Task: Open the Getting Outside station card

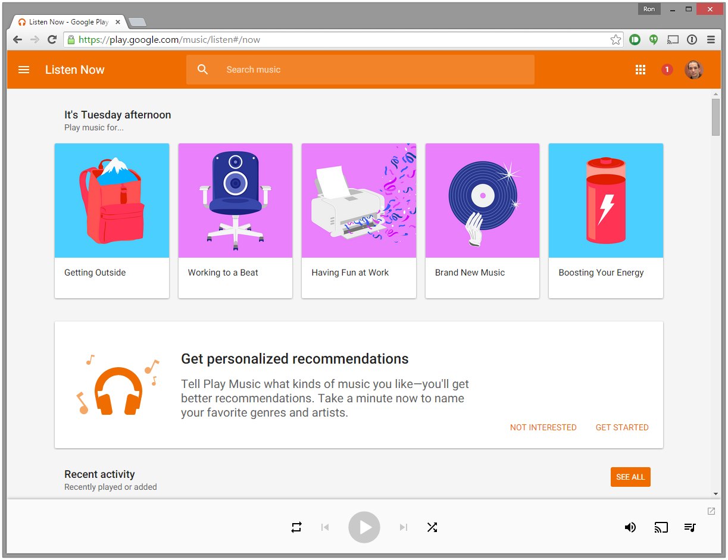Action: point(112,221)
